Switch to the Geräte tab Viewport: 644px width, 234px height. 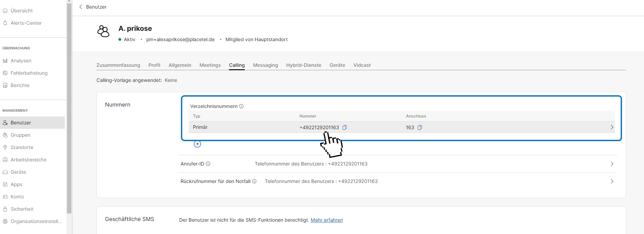click(x=337, y=65)
